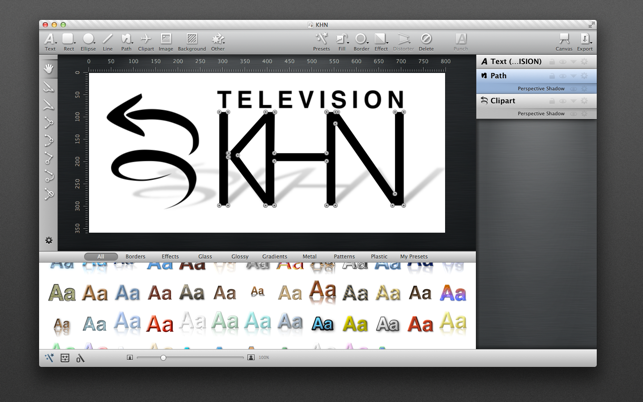This screenshot has width=643, height=402.
Task: Hide the Clipart layer
Action: [x=563, y=101]
